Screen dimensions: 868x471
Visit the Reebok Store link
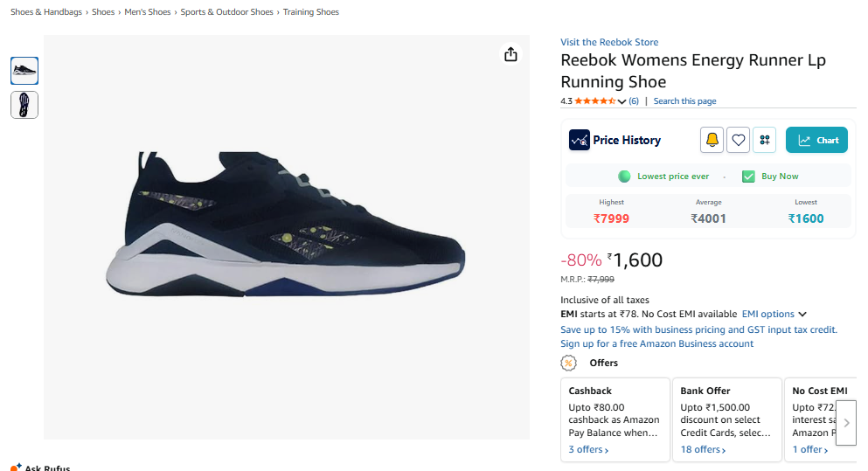tap(609, 42)
